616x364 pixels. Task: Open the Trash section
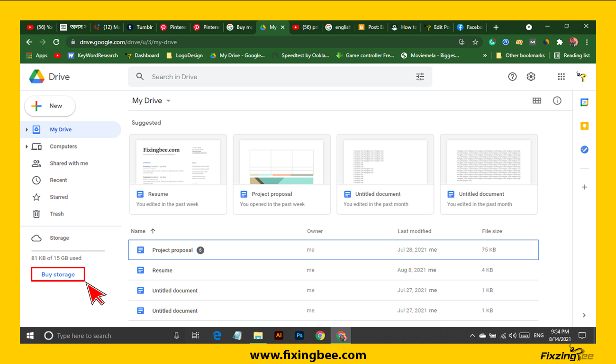[x=56, y=214]
